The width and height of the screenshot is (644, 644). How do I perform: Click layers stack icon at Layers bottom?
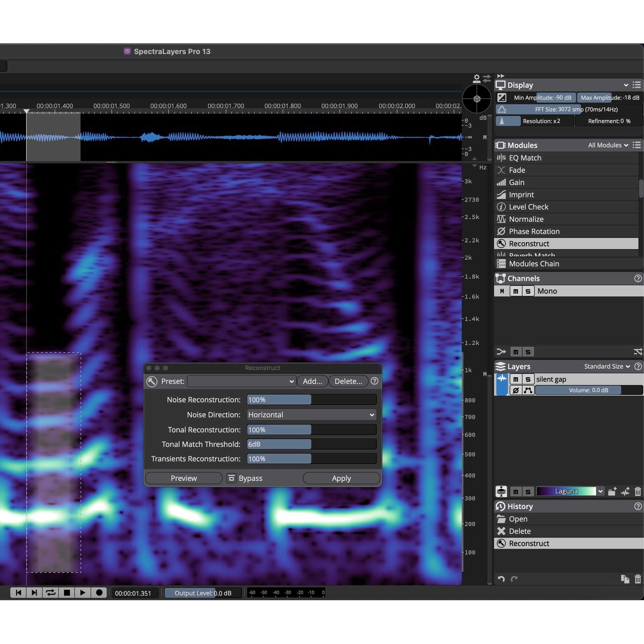(x=501, y=491)
